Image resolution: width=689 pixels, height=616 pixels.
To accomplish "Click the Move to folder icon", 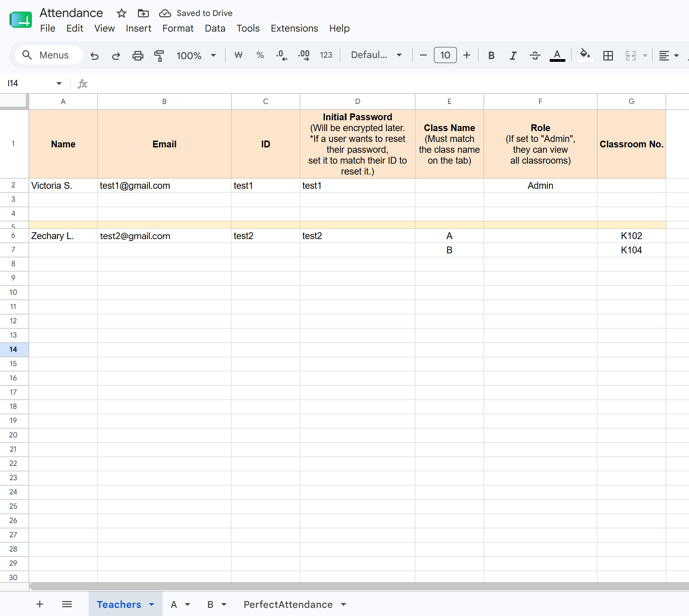I will coord(143,13).
